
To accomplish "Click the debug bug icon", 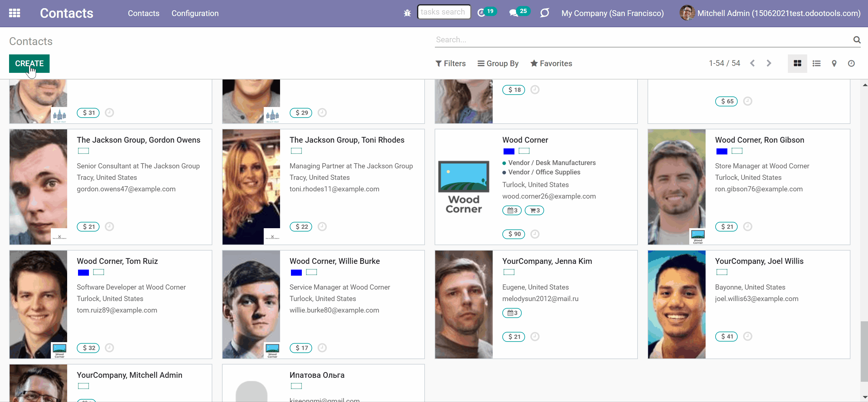I will click(407, 13).
